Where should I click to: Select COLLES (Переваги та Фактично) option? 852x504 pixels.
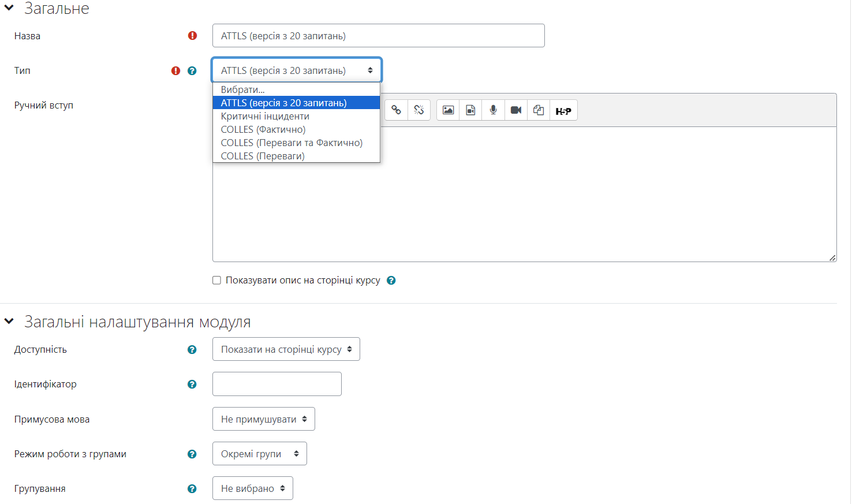[x=297, y=143]
